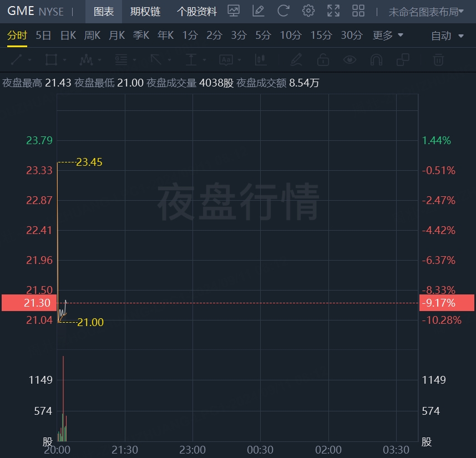Expand the rectangle tool dropdown arrow
The height and width of the screenshot is (458, 476).
[65, 60]
